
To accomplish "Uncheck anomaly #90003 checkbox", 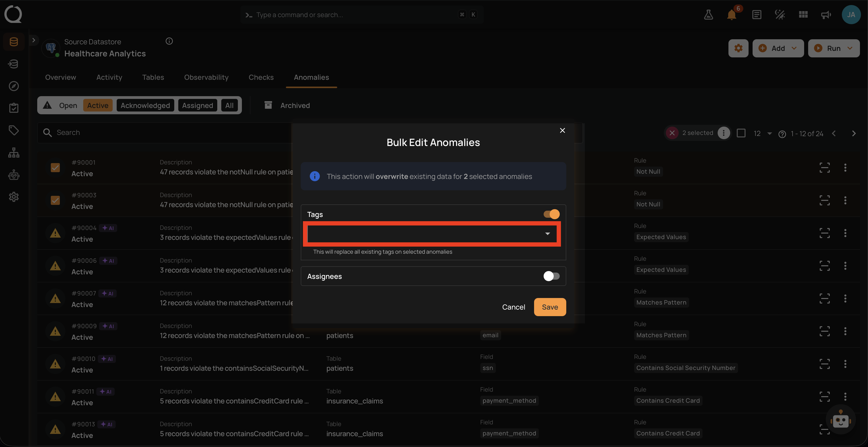I will pos(55,200).
